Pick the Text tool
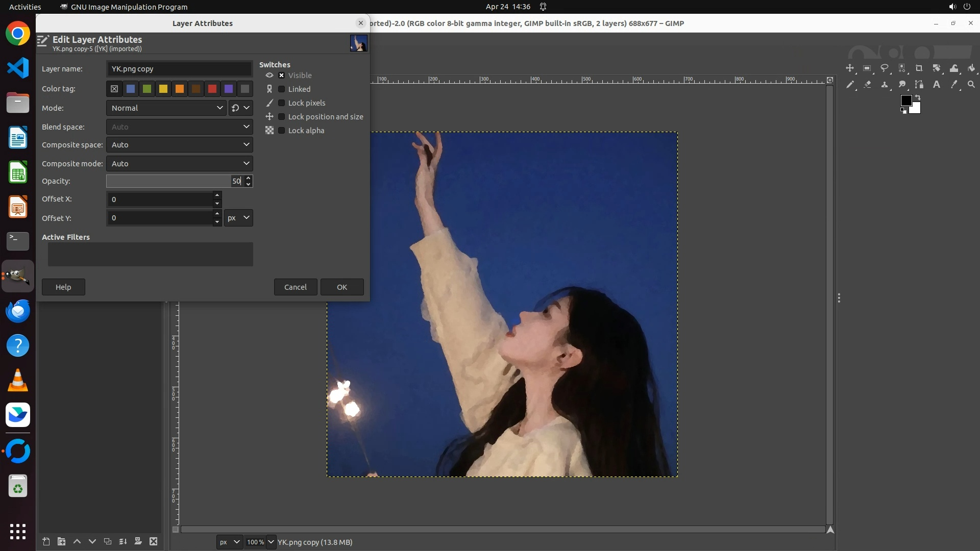Viewport: 980px width, 551px height. 937,85
